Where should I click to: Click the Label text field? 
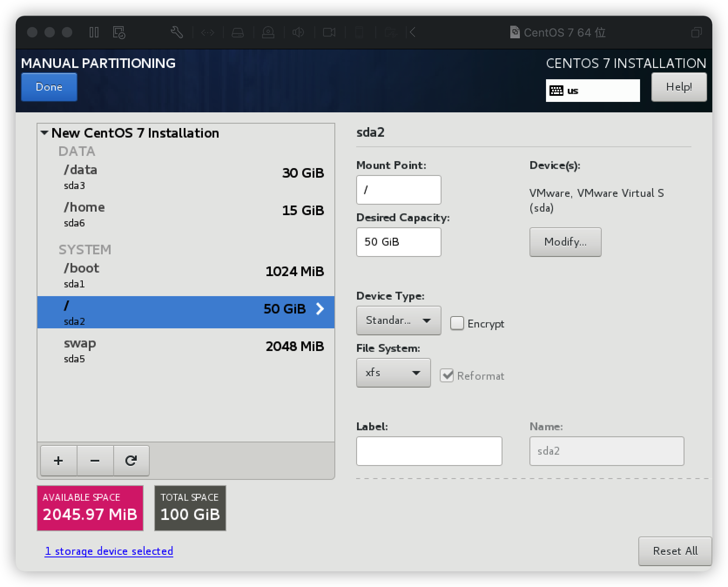[429, 451]
